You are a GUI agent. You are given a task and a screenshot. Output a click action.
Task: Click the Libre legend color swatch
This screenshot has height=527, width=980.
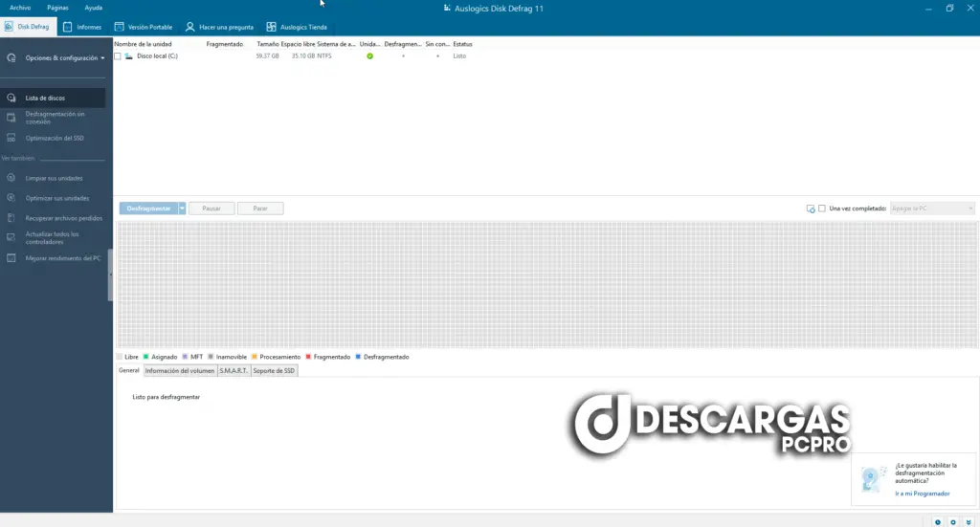(x=120, y=357)
